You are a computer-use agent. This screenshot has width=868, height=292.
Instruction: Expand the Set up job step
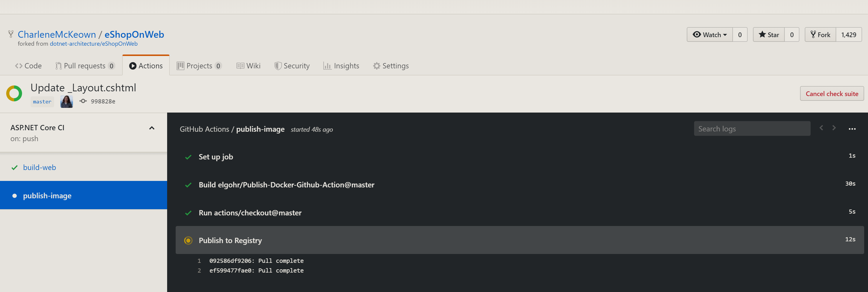(520, 157)
